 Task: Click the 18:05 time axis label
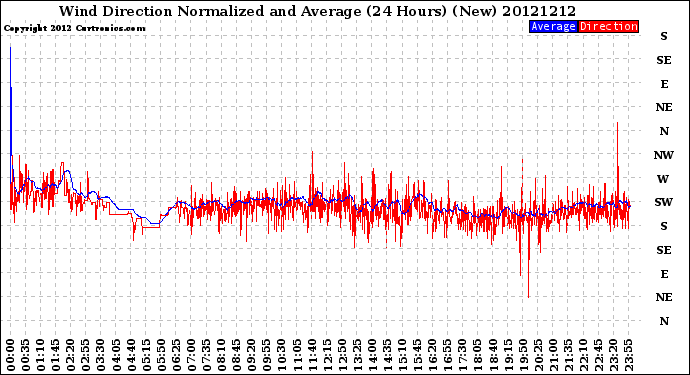478,355
